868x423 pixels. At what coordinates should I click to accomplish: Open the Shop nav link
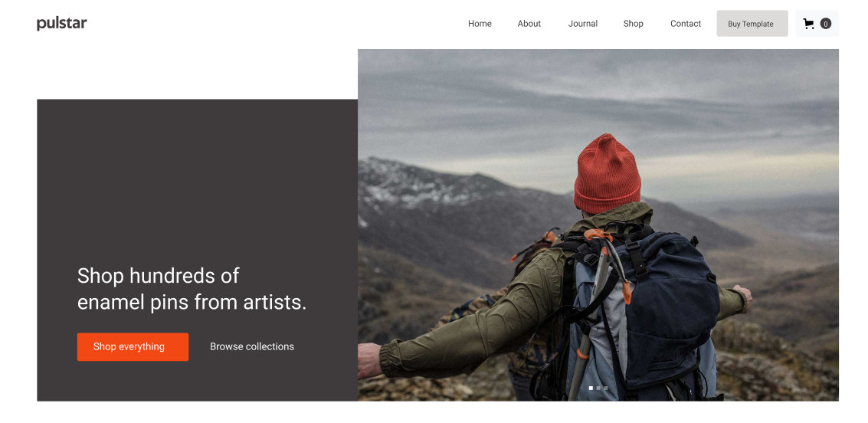click(x=634, y=24)
